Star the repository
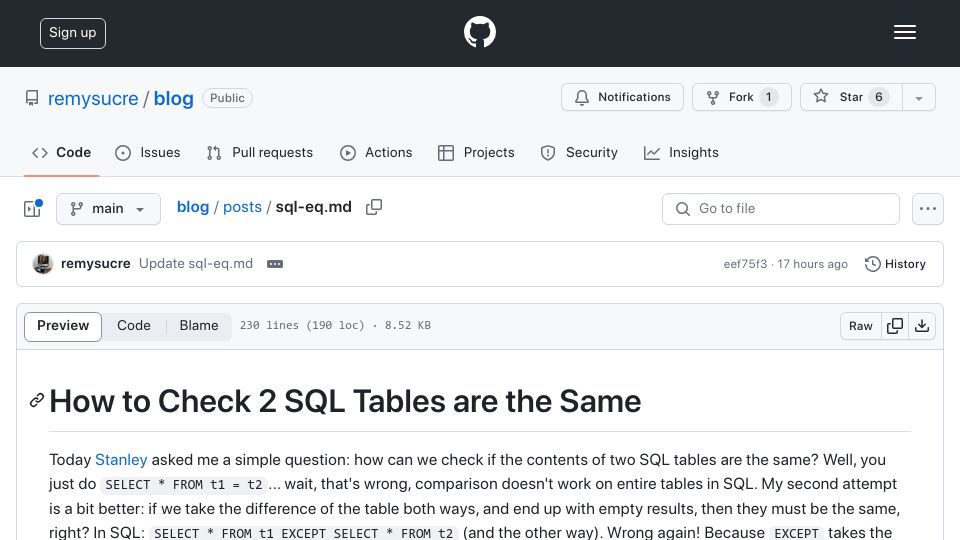 (x=851, y=97)
